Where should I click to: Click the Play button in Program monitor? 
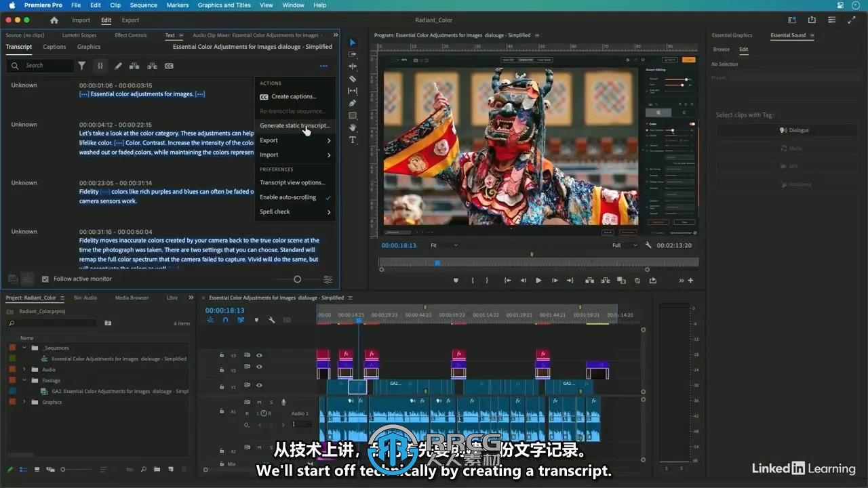pos(538,281)
